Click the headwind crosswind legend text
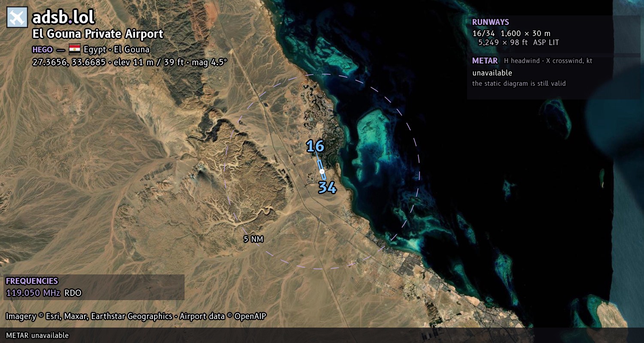644x343 pixels. pos(548,61)
